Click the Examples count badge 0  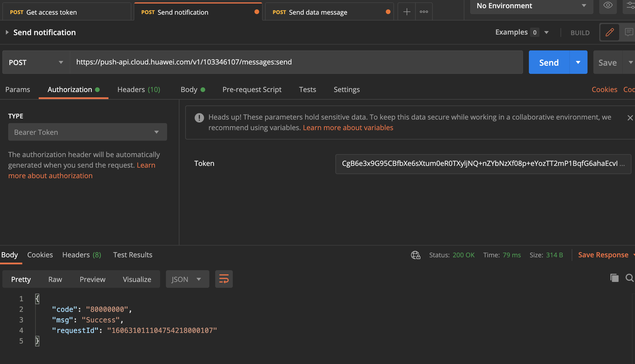pyautogui.click(x=535, y=33)
